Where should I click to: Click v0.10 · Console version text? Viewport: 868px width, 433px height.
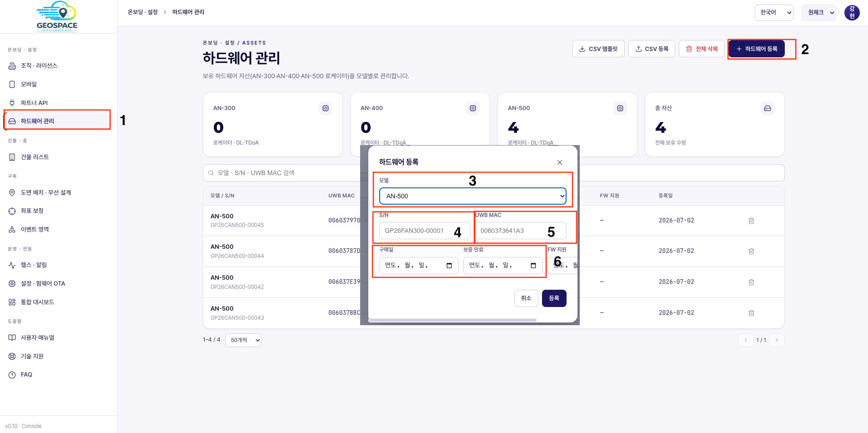(23, 426)
